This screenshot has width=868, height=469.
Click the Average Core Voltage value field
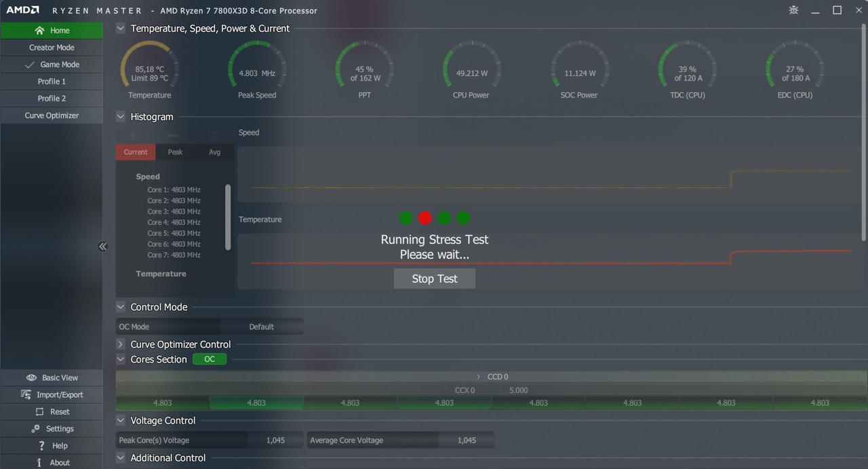click(x=467, y=441)
